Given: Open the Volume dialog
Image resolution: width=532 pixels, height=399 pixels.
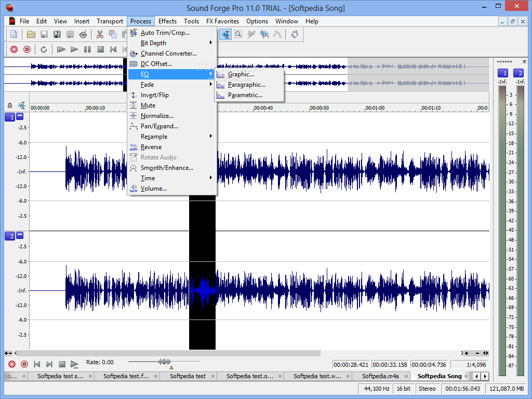Looking at the screenshot, I should tap(172, 188).
